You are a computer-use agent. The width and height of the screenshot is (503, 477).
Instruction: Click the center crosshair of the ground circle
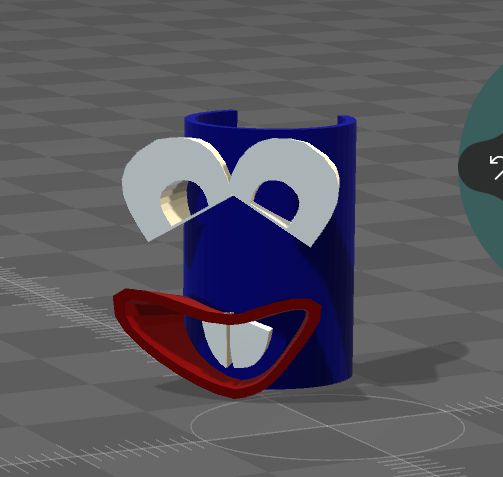(327, 426)
